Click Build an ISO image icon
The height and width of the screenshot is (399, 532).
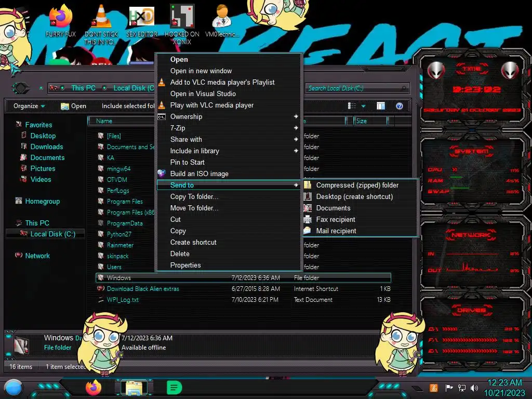tap(162, 174)
